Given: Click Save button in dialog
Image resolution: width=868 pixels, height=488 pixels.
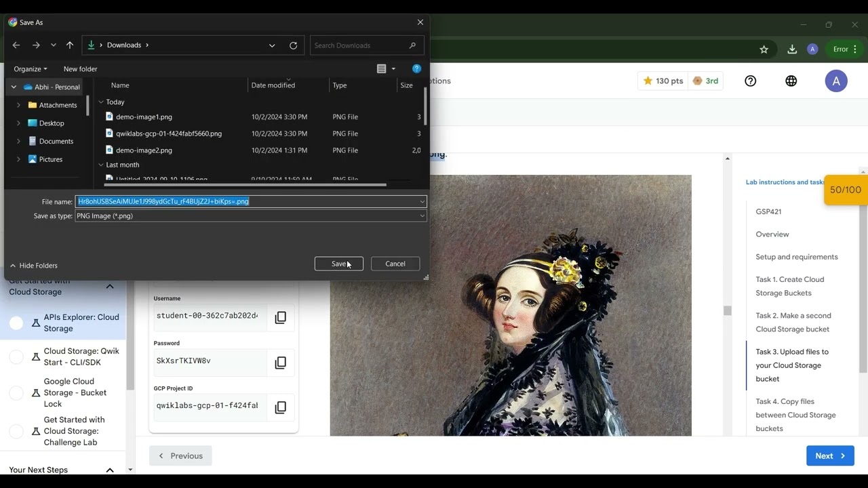Looking at the screenshot, I should (x=339, y=264).
